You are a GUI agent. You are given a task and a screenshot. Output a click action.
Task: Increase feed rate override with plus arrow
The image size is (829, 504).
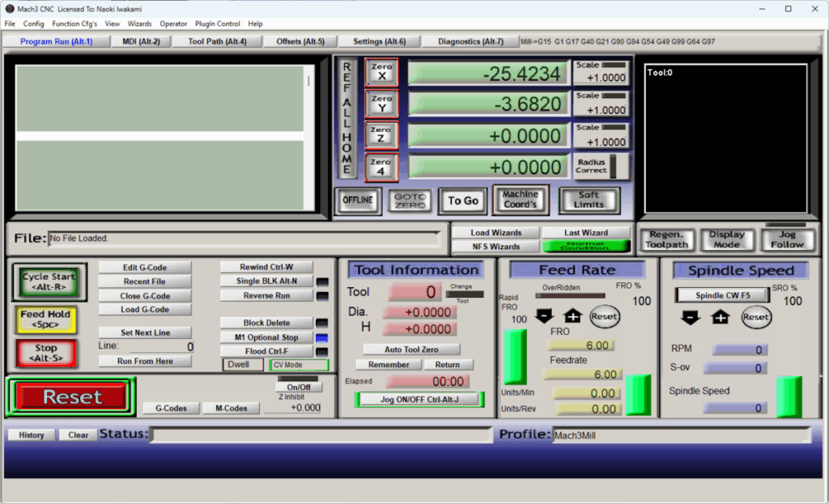(572, 316)
